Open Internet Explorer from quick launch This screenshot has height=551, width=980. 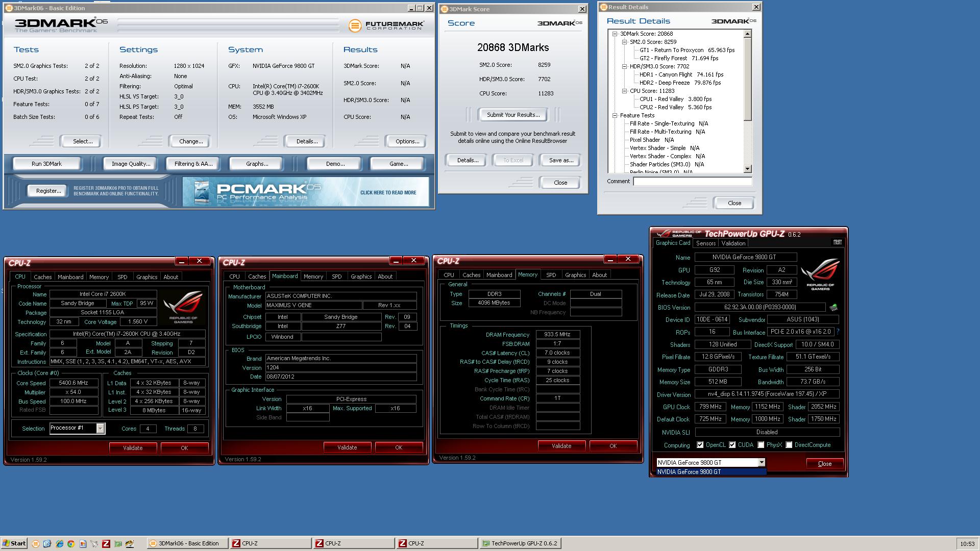(59, 544)
